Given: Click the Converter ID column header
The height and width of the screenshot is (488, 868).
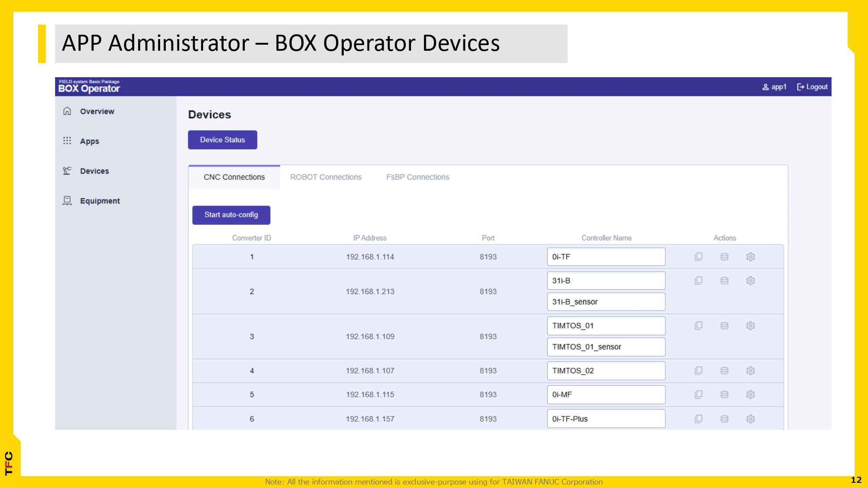Looking at the screenshot, I should (x=252, y=238).
